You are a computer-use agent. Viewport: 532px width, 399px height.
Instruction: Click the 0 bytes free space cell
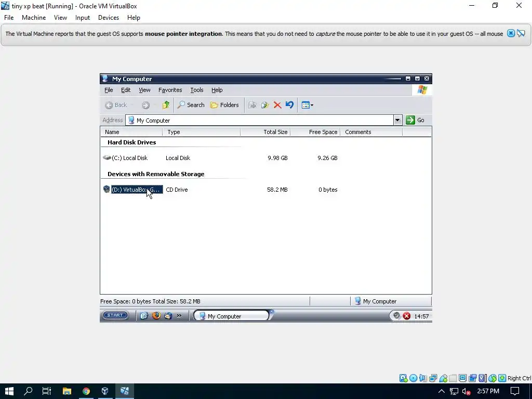coord(328,190)
